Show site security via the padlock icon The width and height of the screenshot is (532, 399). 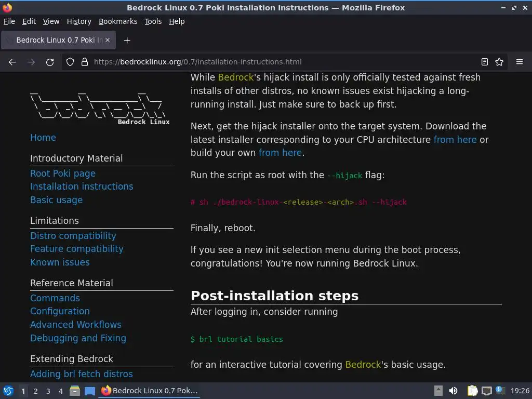coord(85,62)
